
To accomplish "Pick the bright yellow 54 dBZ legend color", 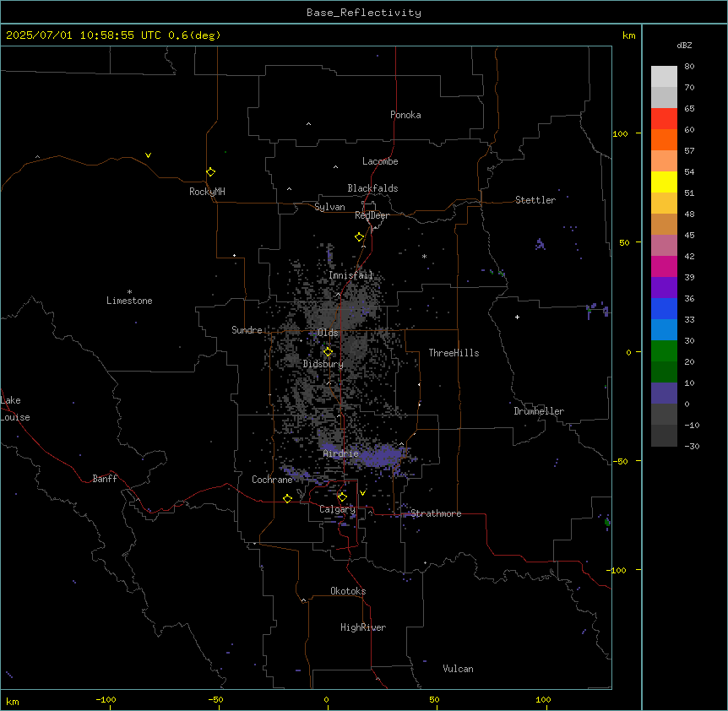I will [x=664, y=182].
